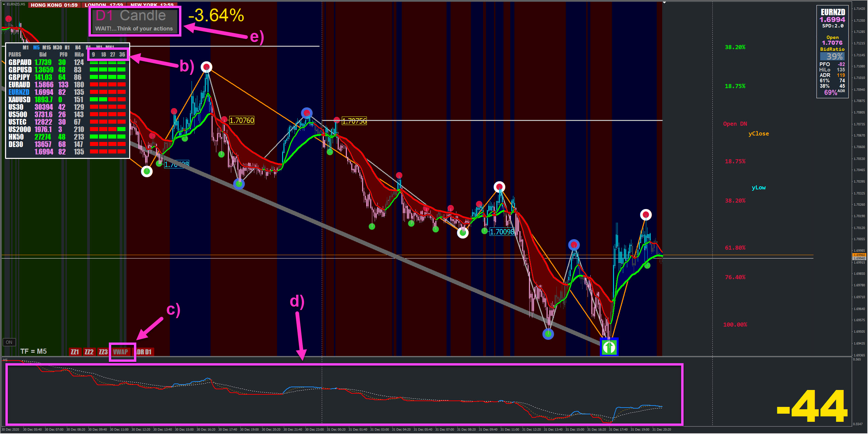Click the BidRatio 39% indicator box
The image size is (868, 434).
pos(832,56)
